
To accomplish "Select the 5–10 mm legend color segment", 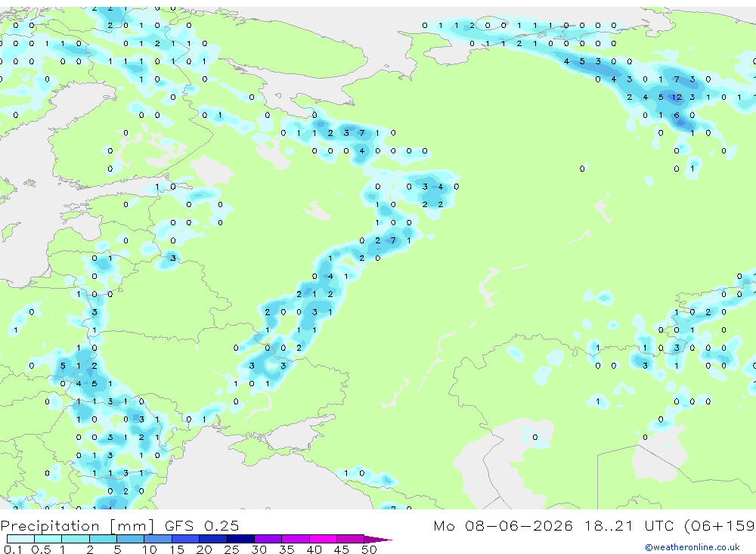I will click(130, 539).
